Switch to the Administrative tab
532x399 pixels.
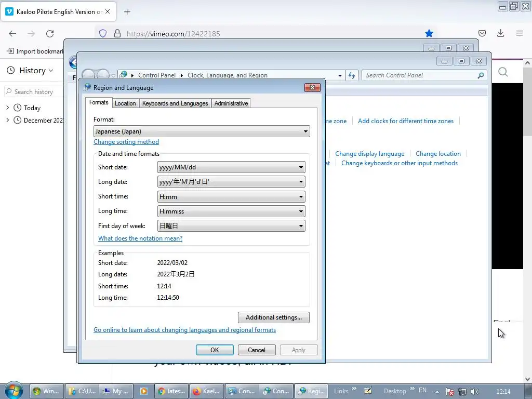tap(231, 103)
